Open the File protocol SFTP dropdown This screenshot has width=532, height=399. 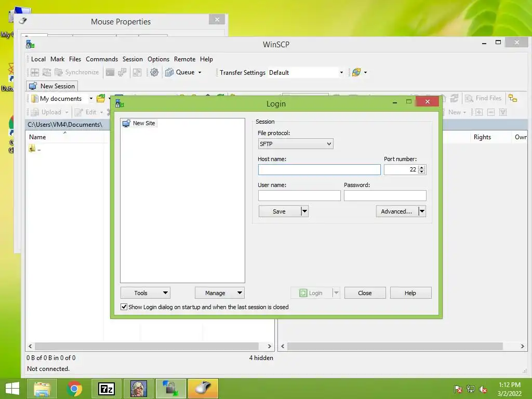click(x=296, y=144)
